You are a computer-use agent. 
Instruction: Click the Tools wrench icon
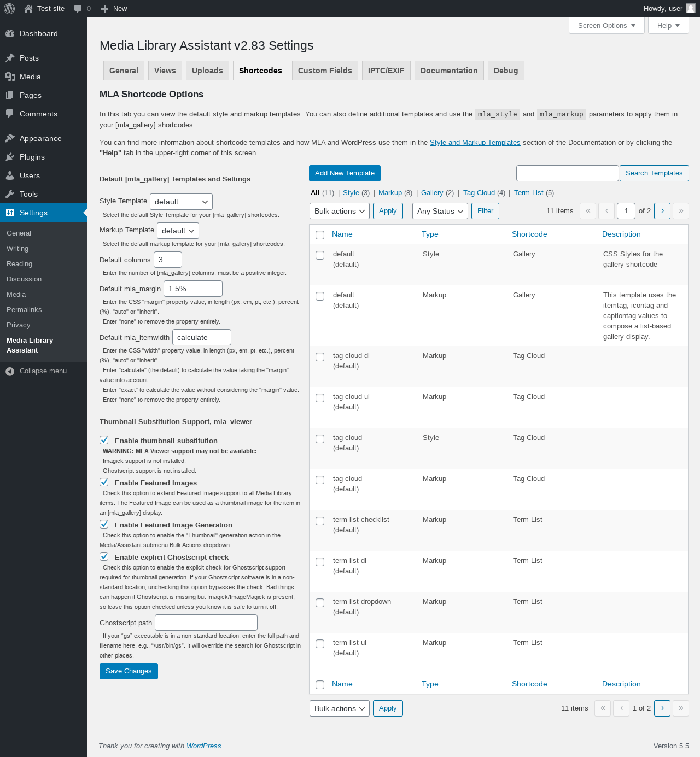10,194
